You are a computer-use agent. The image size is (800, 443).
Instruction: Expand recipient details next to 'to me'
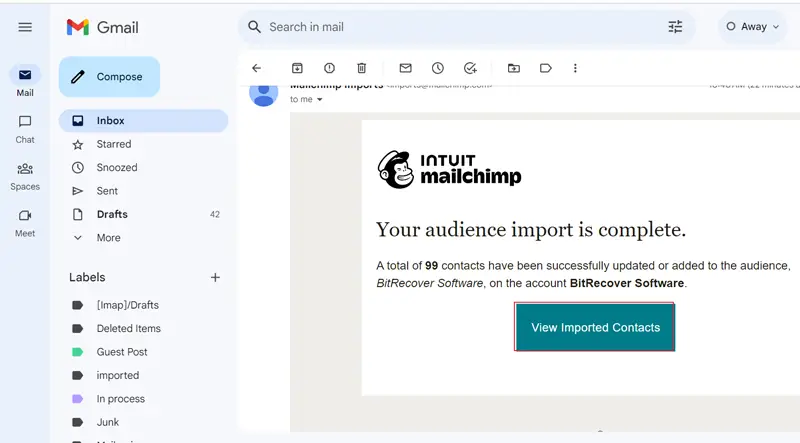point(320,100)
